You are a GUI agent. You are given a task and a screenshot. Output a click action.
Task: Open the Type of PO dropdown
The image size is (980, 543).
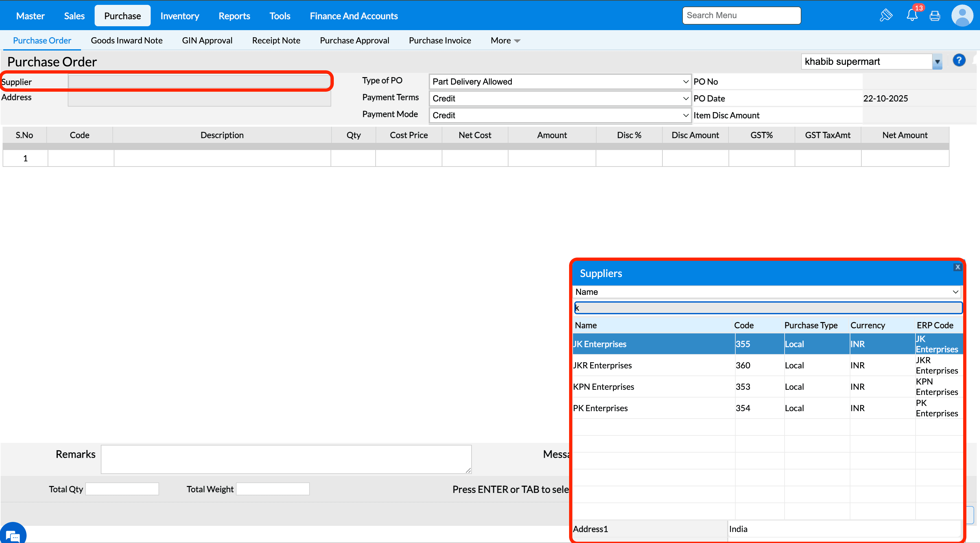pos(560,82)
